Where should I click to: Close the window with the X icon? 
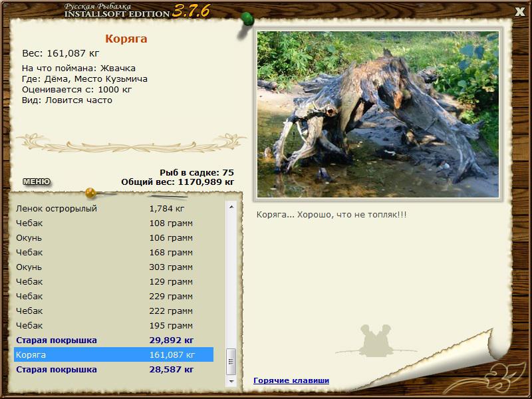[520, 12]
